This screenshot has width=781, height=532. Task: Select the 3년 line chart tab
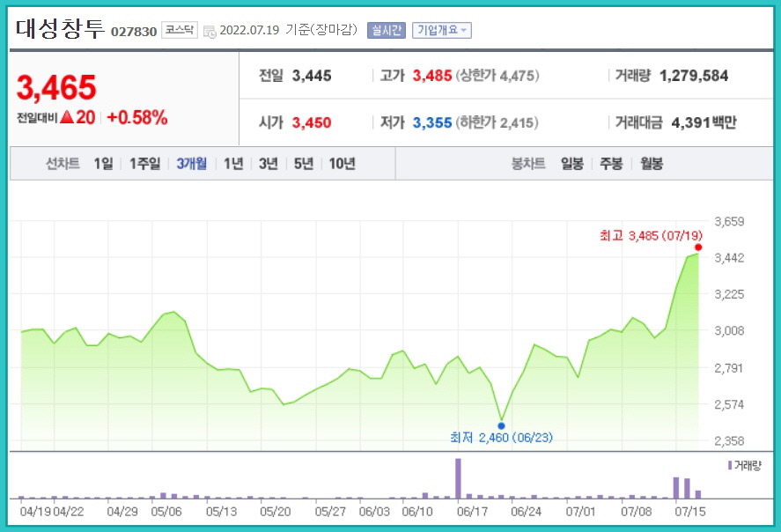click(269, 163)
